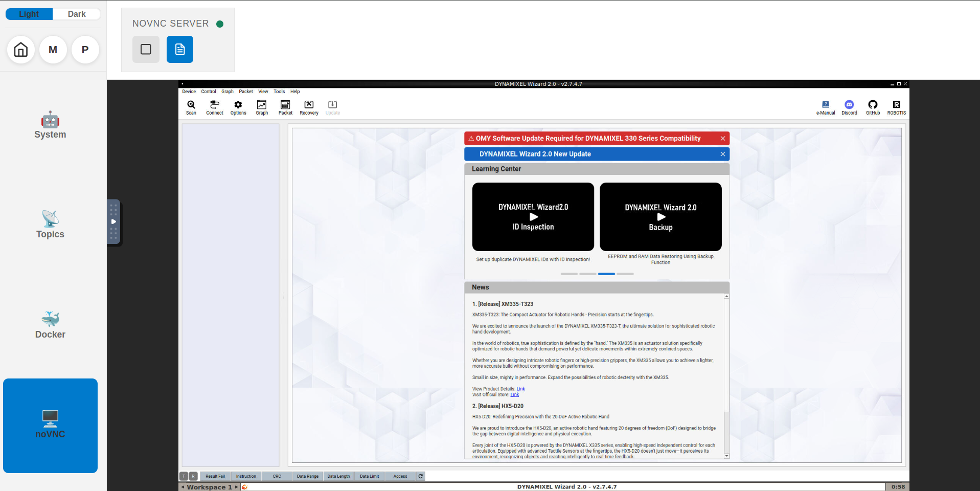Toggle the Data Length filter
980x491 pixels.
[338, 476]
